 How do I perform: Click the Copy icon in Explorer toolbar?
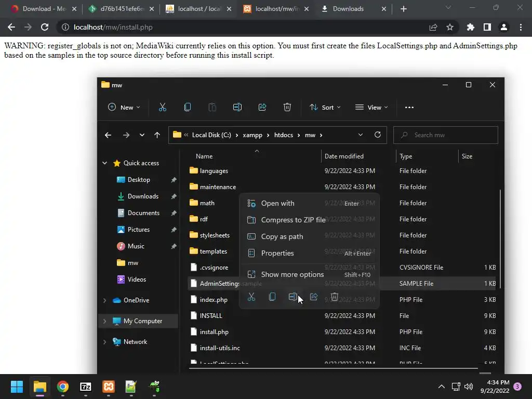point(187,107)
